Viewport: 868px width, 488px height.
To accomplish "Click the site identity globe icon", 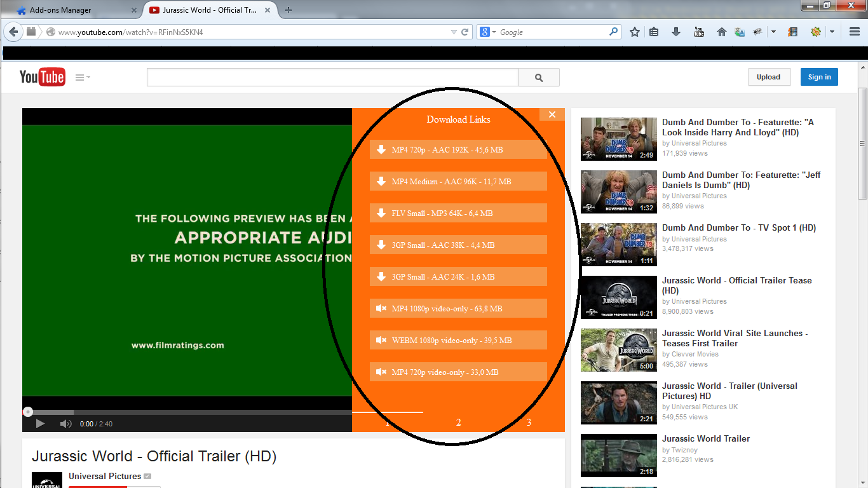I will click(x=51, y=32).
